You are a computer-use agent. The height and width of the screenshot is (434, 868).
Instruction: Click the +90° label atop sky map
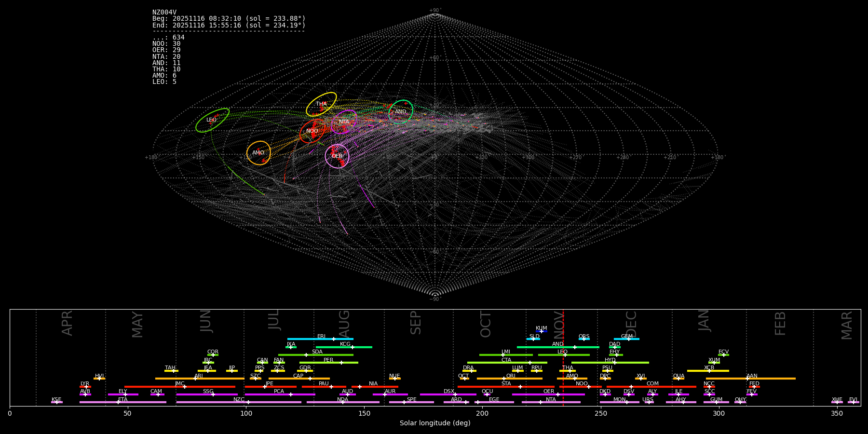(435, 11)
